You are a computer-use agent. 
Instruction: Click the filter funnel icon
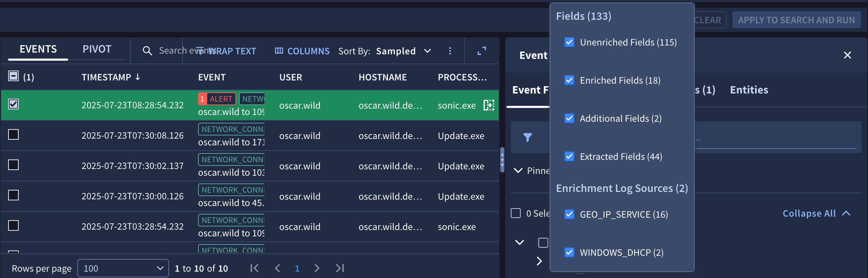(x=528, y=137)
